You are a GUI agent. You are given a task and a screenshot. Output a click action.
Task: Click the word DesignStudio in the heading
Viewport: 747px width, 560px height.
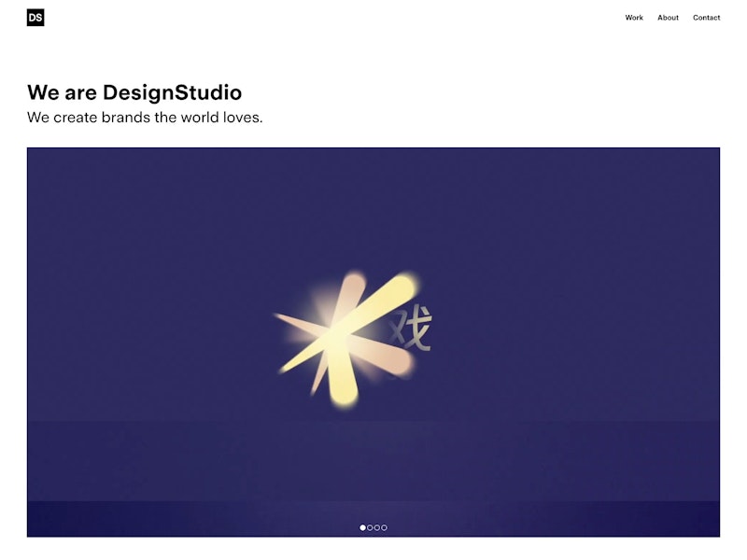[x=172, y=92]
